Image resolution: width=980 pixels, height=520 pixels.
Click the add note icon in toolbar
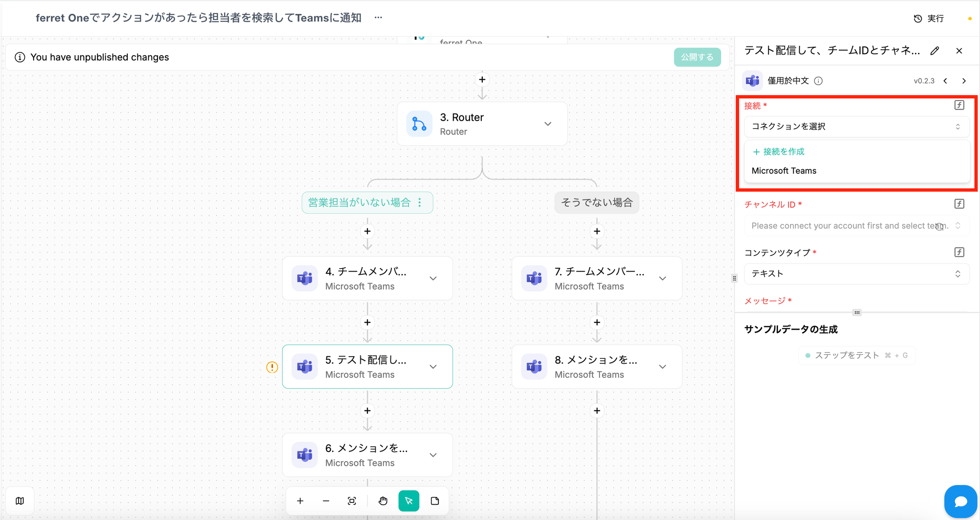pos(434,501)
